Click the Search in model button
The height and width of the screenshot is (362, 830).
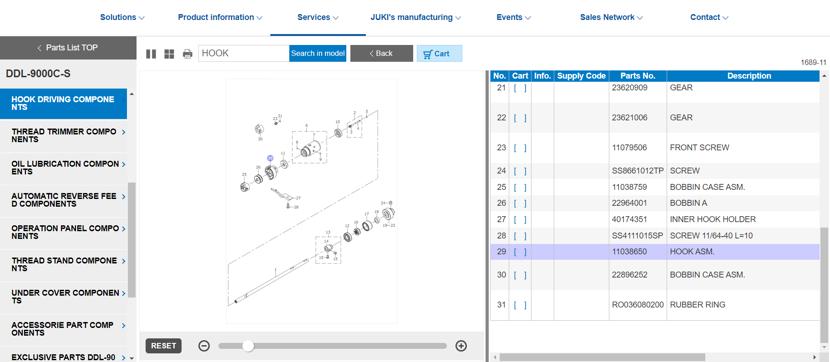tap(318, 53)
